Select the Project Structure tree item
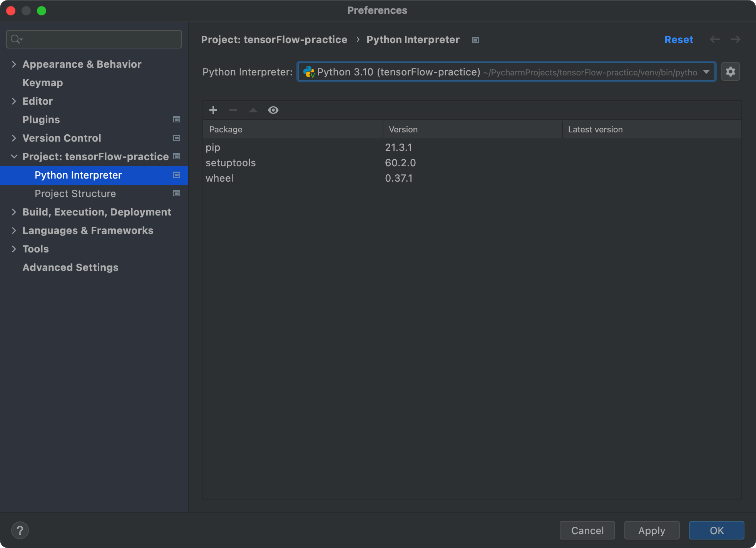This screenshot has width=756, height=548. [75, 194]
